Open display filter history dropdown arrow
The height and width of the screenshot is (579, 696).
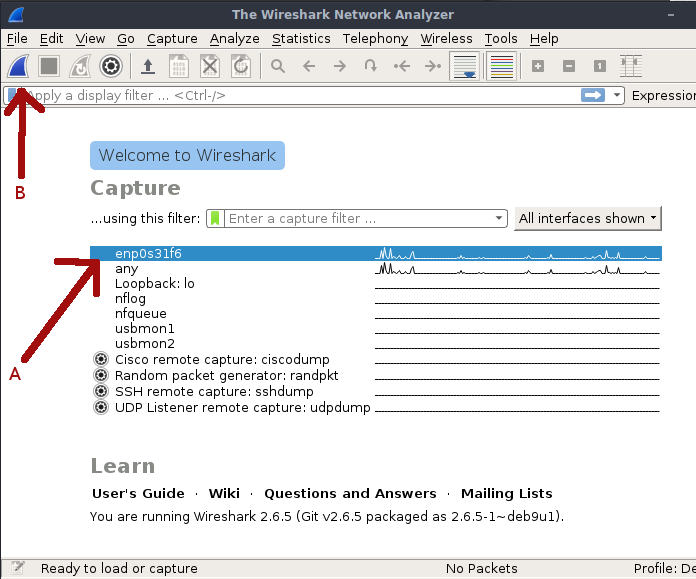[617, 95]
